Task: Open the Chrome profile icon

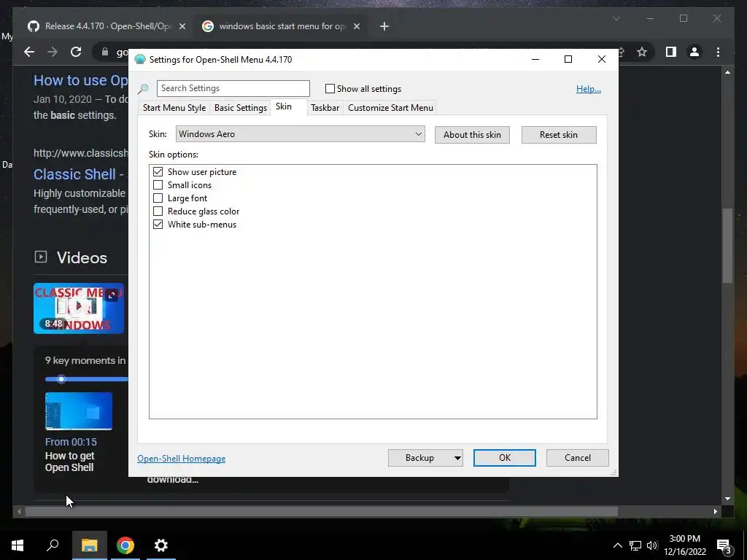Action: [694, 52]
